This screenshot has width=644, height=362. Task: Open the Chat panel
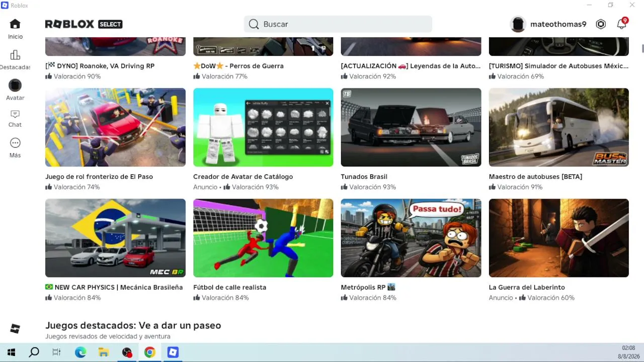tap(15, 119)
